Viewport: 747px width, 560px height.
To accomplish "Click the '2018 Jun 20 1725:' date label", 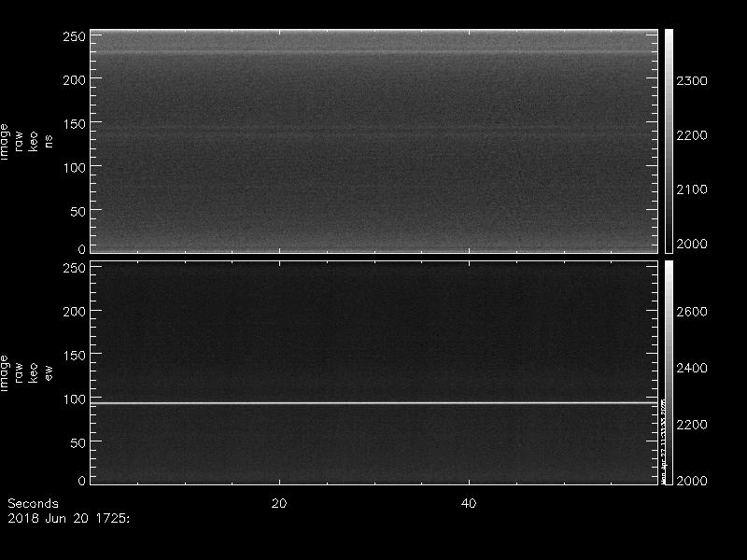I will (68, 518).
